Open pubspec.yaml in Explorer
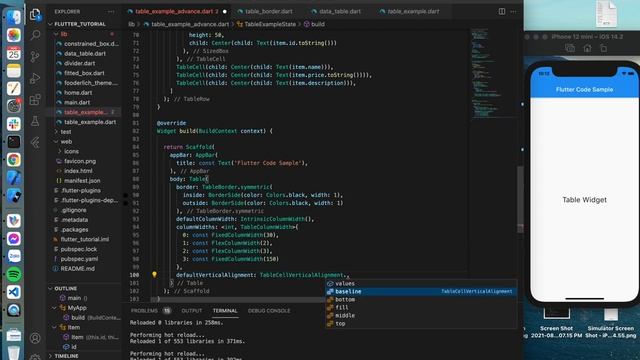 point(80,259)
